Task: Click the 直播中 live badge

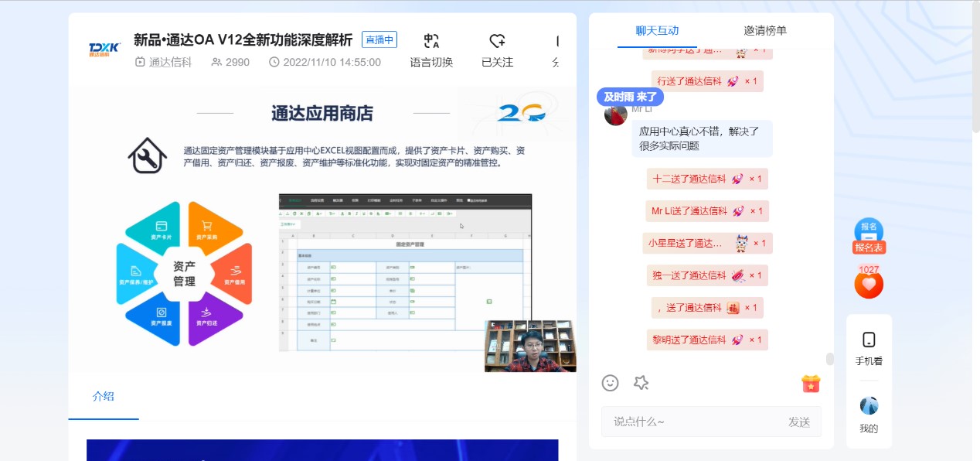Action: [379, 40]
